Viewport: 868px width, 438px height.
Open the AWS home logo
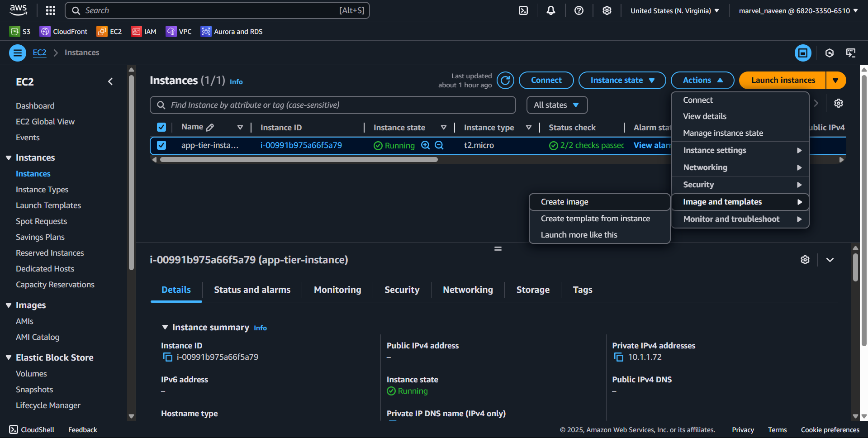[x=19, y=10]
